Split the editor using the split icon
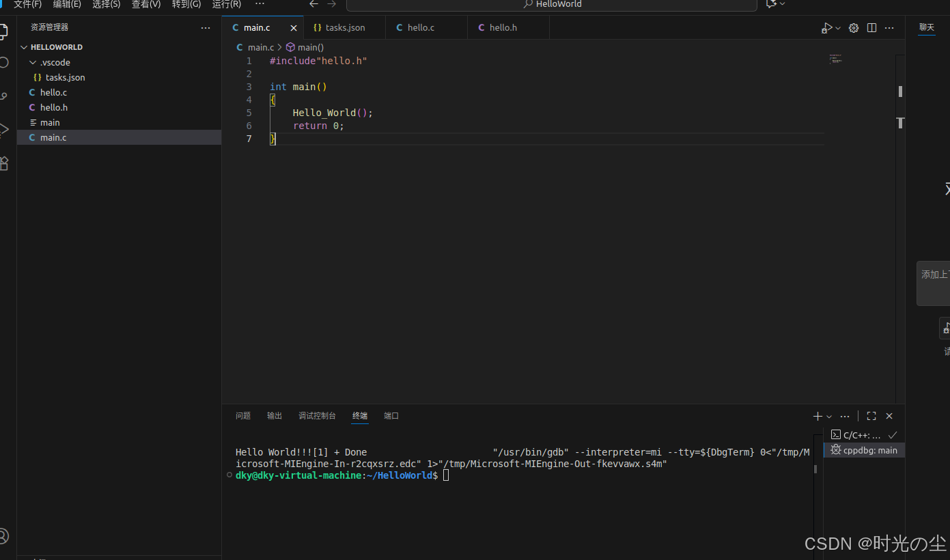 coord(871,27)
